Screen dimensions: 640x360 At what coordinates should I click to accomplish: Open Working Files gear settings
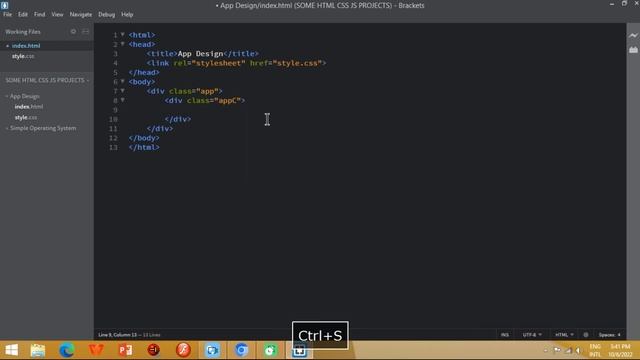(73, 31)
